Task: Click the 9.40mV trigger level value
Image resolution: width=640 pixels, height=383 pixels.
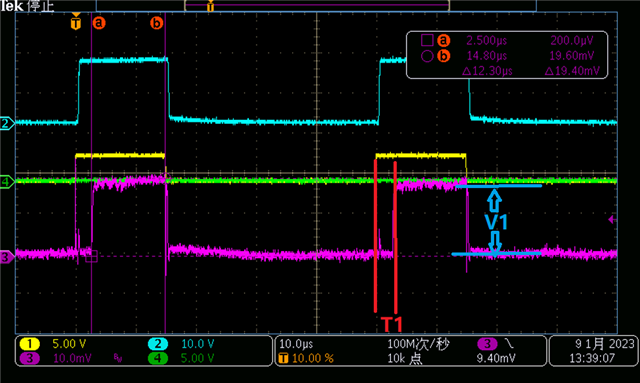Action: [x=496, y=359]
